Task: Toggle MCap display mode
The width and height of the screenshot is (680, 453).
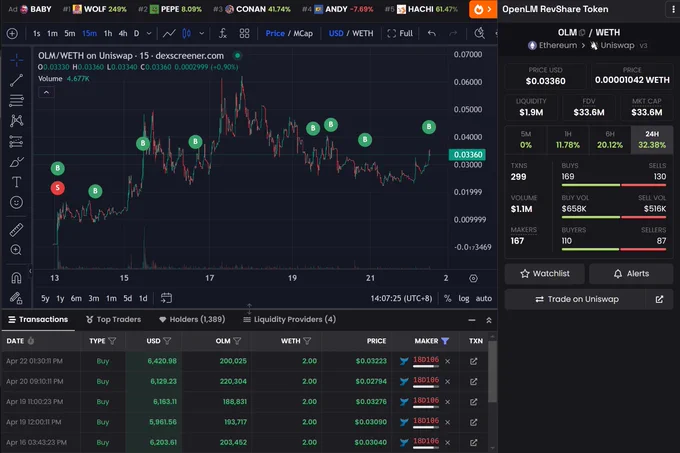Action: coord(303,33)
